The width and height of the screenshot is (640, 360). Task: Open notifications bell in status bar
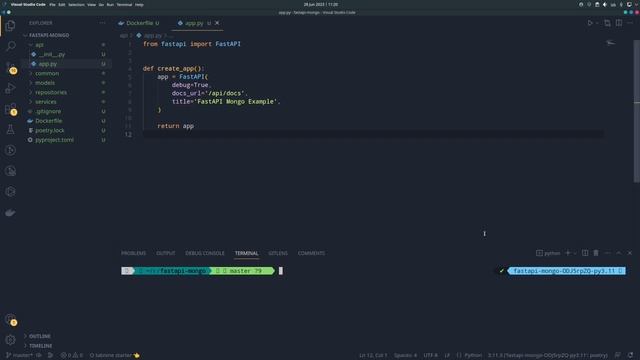click(x=631, y=356)
